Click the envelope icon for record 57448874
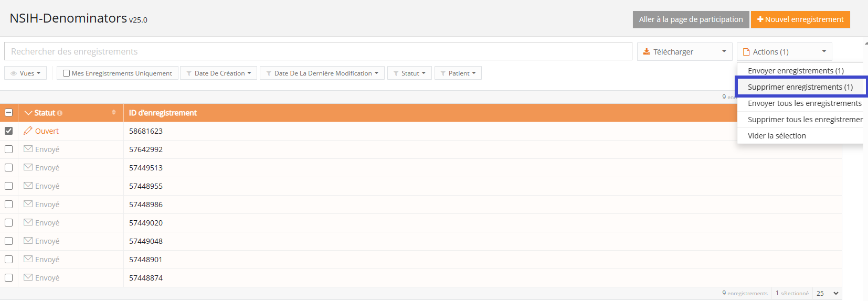Screen dimensions: 868x301 (28, 277)
